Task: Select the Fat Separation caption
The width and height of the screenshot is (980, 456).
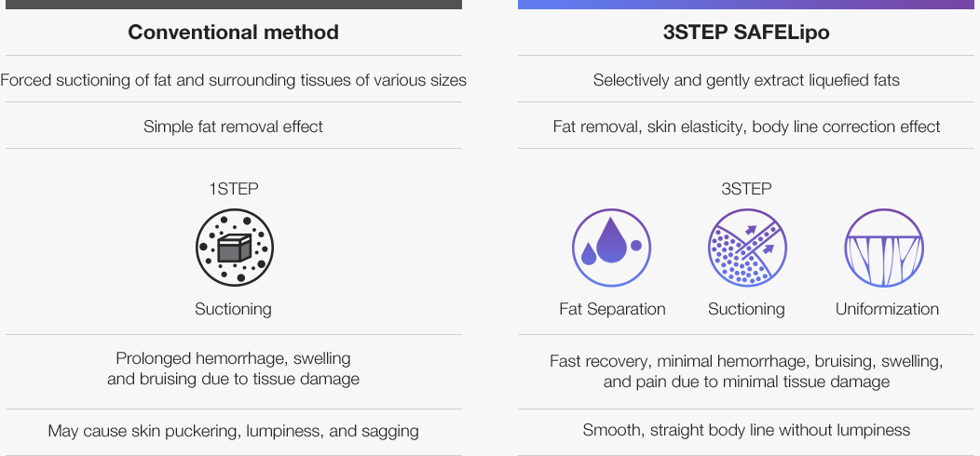Action: (x=612, y=309)
